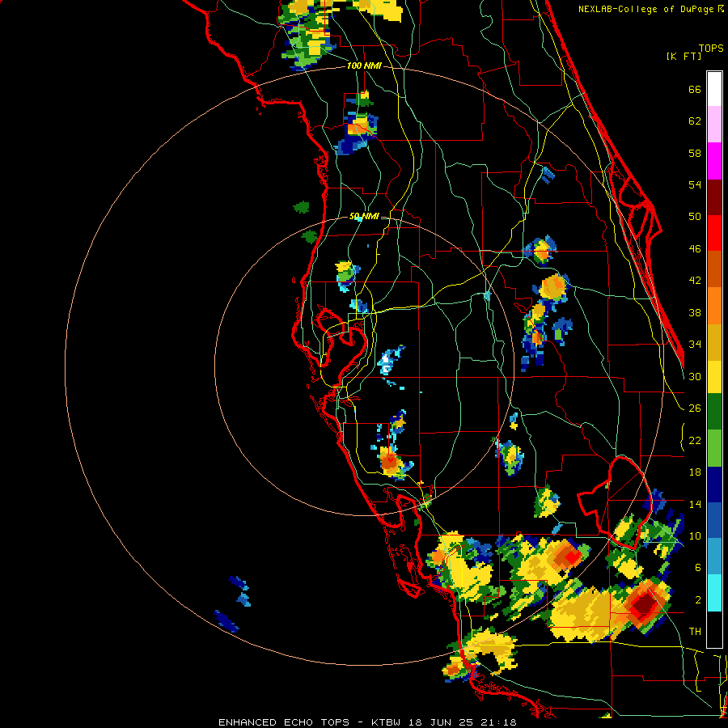The image size is (728, 728).
Task: Click the 50 value on legend scale
Action: coord(695,217)
